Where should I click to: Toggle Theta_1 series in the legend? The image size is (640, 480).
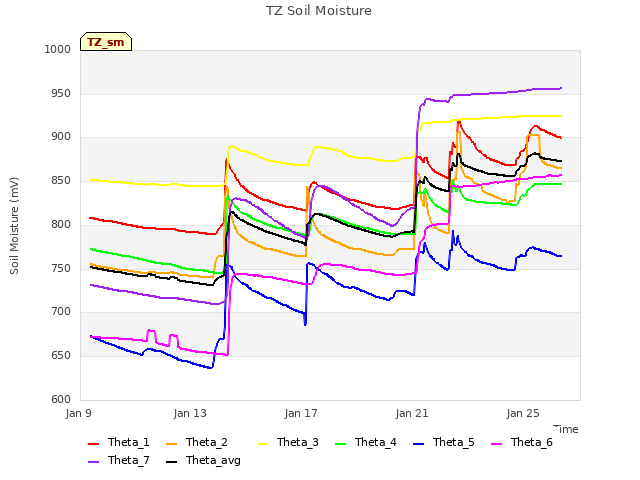119,442
